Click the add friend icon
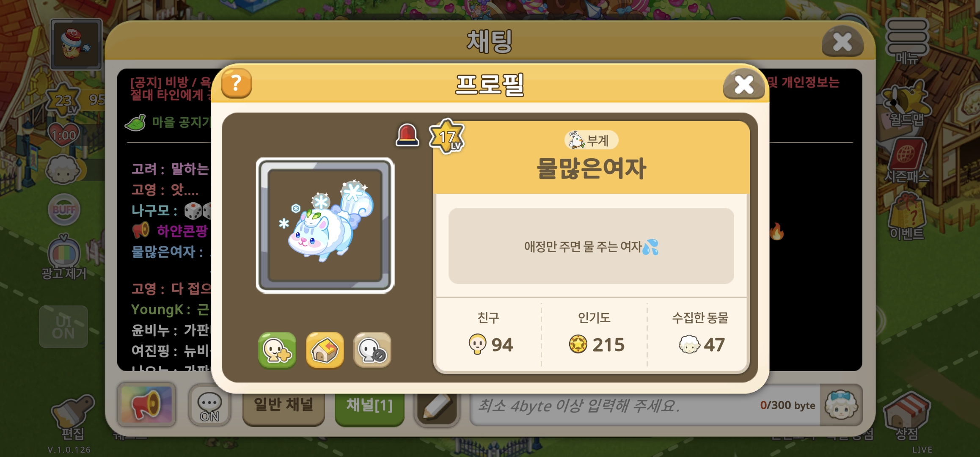This screenshot has width=980, height=457. (x=277, y=350)
